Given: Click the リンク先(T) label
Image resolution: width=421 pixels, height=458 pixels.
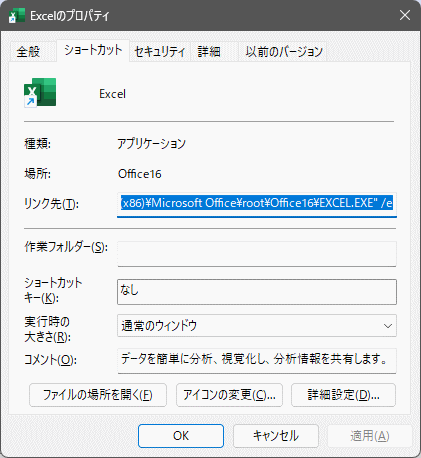Looking at the screenshot, I should click(51, 203).
